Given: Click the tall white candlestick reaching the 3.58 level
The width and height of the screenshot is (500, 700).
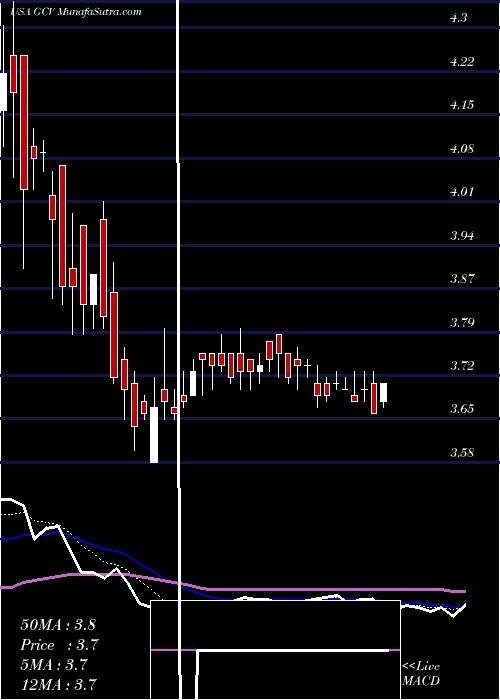Looking at the screenshot, I should coord(154,435).
